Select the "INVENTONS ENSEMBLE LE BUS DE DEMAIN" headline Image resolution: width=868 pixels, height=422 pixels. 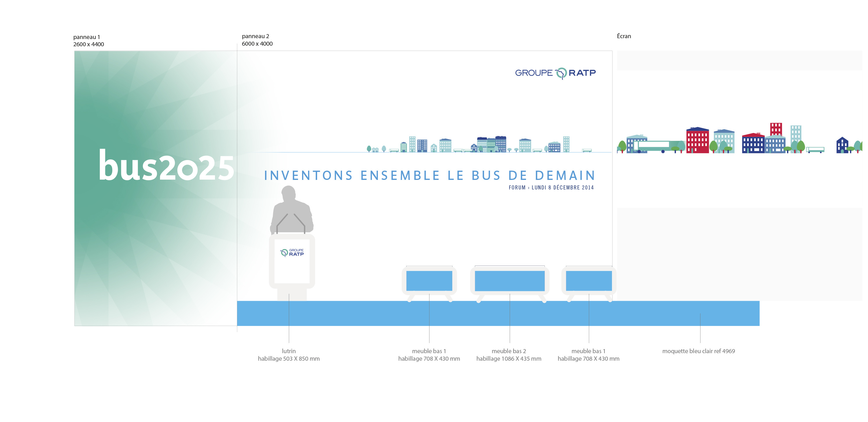pos(430,176)
